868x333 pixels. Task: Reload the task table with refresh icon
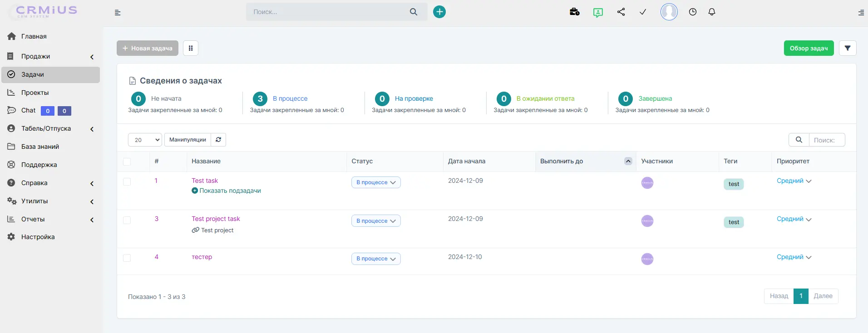click(218, 140)
